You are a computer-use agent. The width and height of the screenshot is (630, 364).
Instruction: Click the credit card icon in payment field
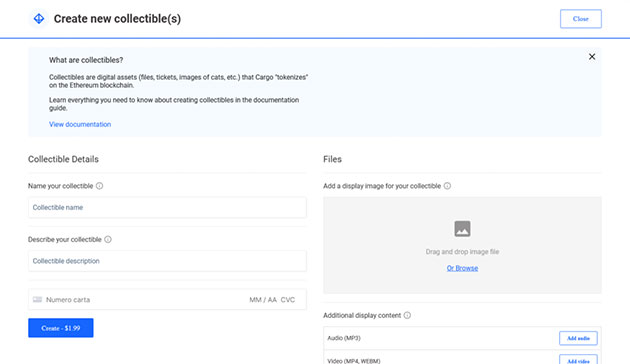[37, 300]
